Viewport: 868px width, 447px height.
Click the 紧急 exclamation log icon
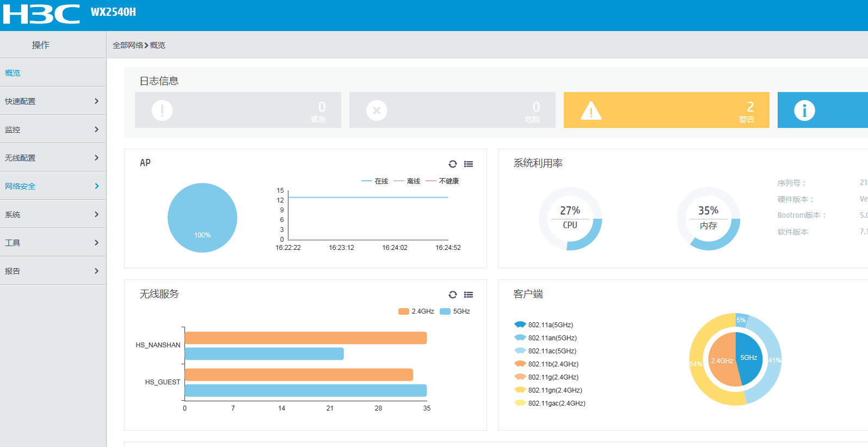click(x=162, y=111)
